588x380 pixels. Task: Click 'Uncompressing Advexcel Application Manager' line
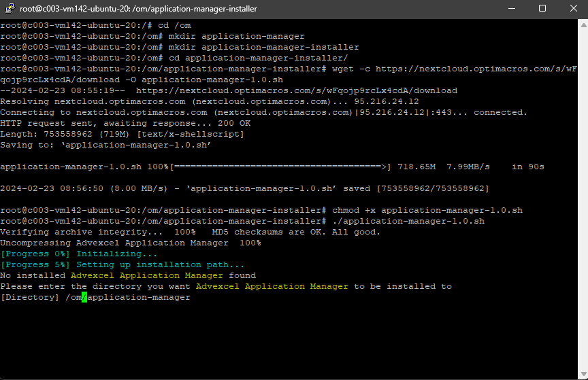(131, 243)
